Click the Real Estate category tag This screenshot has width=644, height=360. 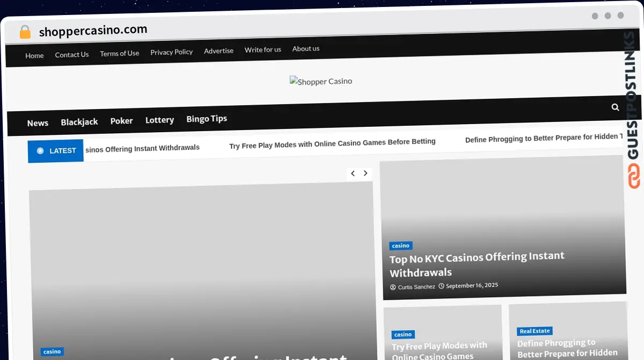(535, 331)
